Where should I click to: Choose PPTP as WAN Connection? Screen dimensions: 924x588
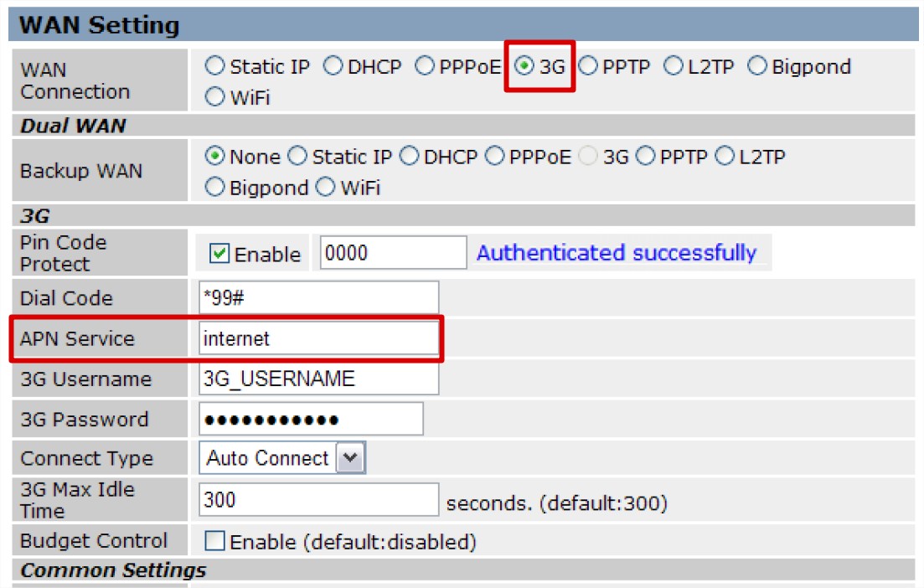588,67
